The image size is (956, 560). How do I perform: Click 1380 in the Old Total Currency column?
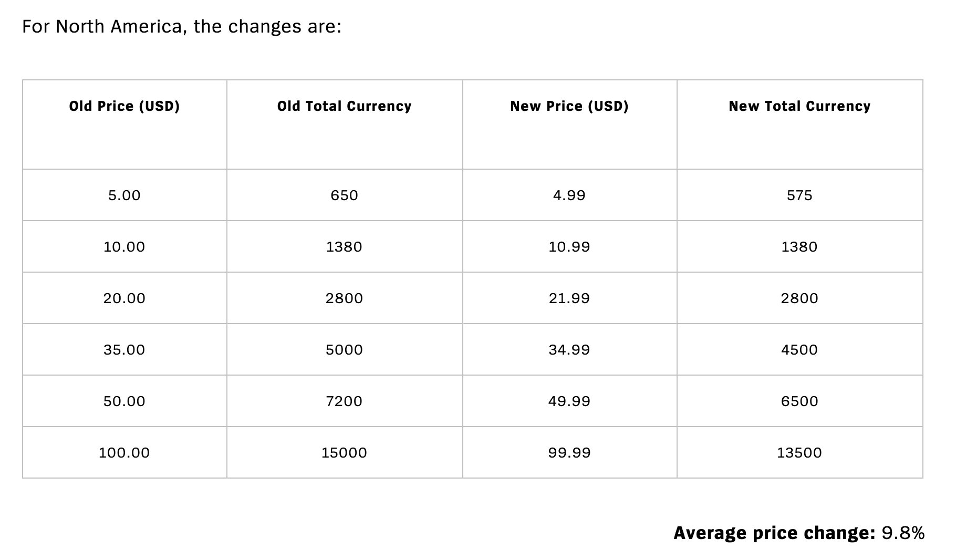click(x=344, y=247)
